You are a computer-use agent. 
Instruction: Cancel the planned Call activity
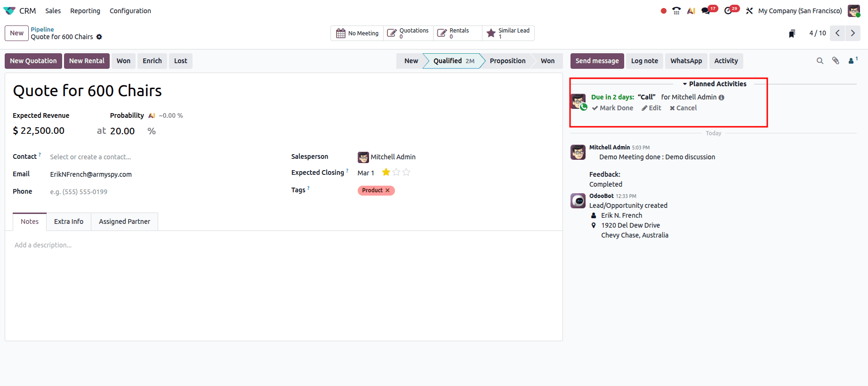point(683,108)
